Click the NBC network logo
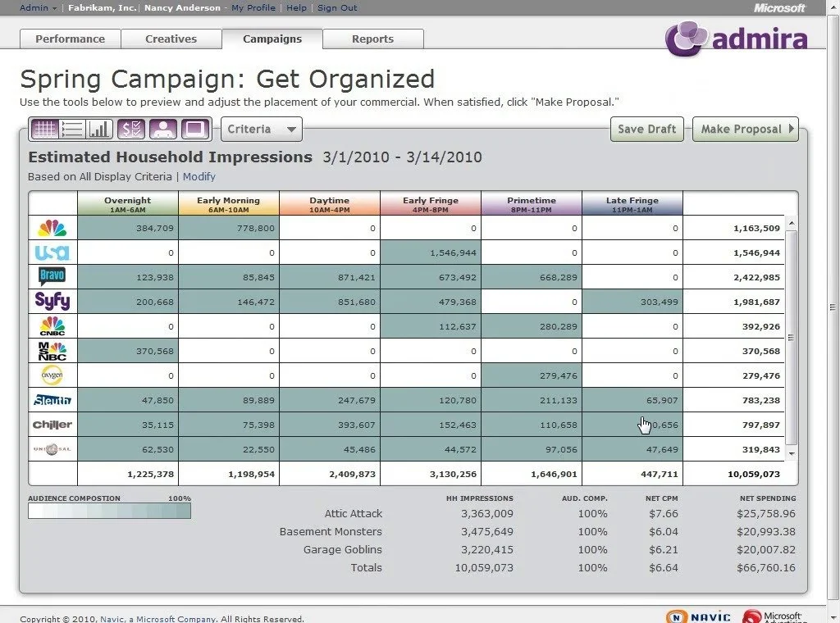The height and width of the screenshot is (623, 840). tap(52, 228)
